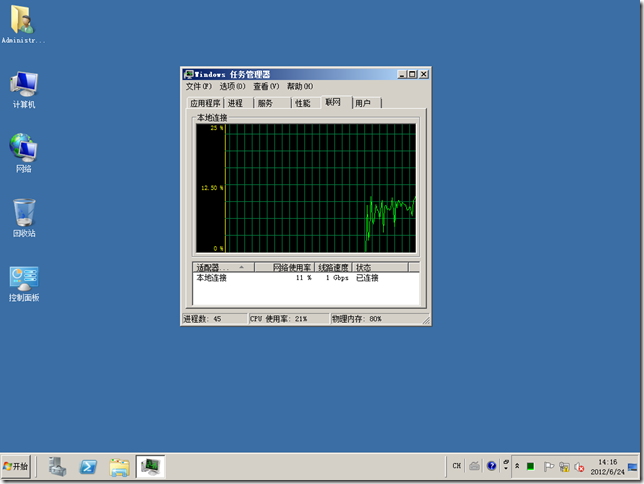The image size is (644, 484).
Task: Click the 1 Gbps link speed cell
Action: pos(337,278)
